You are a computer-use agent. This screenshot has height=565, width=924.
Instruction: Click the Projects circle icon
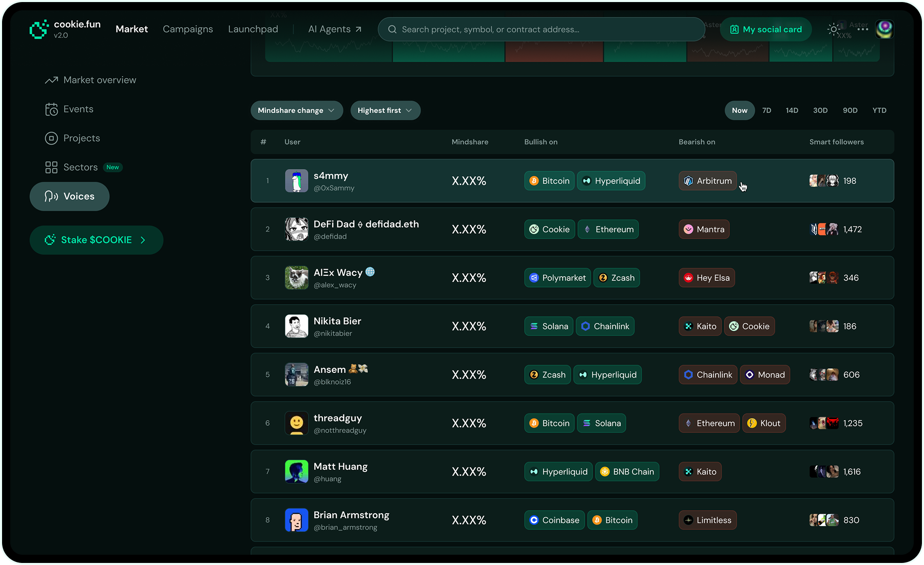tap(51, 138)
